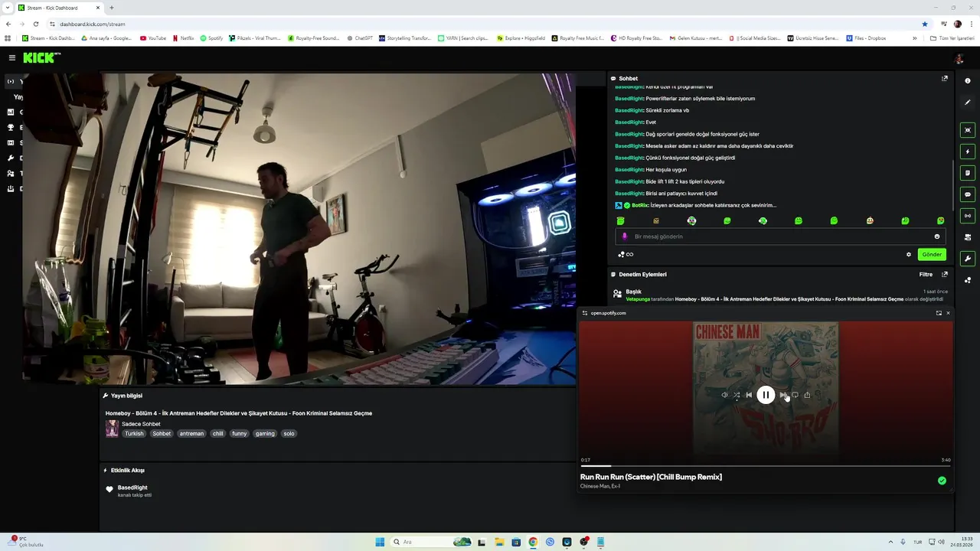Open the Files - Dropbox bookmark
This screenshot has height=551, width=980.
point(866,37)
